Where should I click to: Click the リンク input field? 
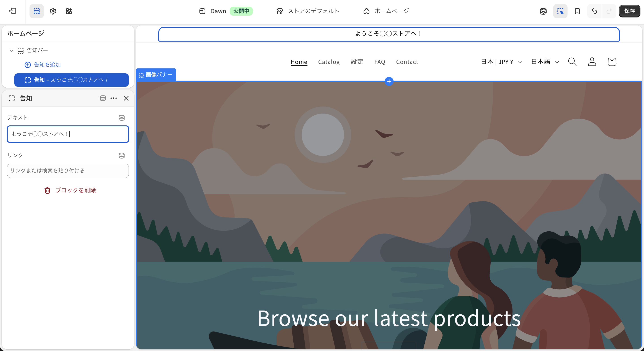68,171
